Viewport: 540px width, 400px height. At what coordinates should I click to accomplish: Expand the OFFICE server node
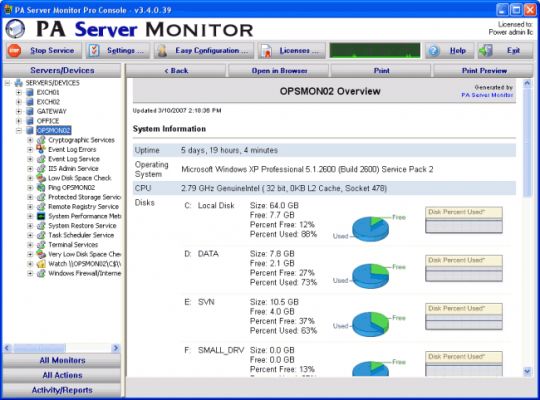tap(19, 121)
